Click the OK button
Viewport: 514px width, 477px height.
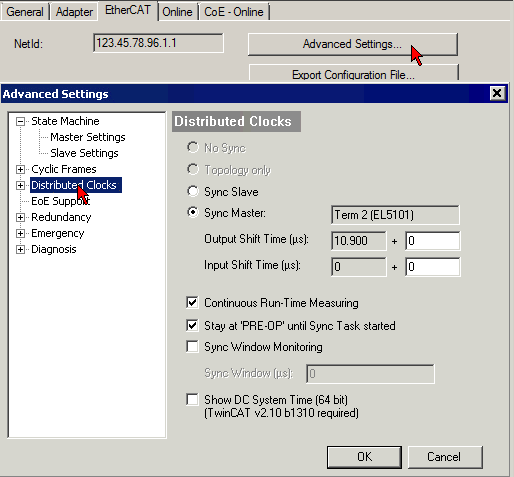coord(364,457)
